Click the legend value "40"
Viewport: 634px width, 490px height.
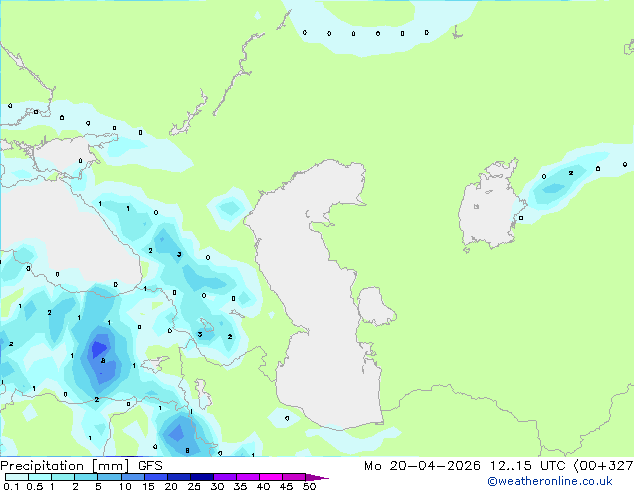tap(264, 486)
